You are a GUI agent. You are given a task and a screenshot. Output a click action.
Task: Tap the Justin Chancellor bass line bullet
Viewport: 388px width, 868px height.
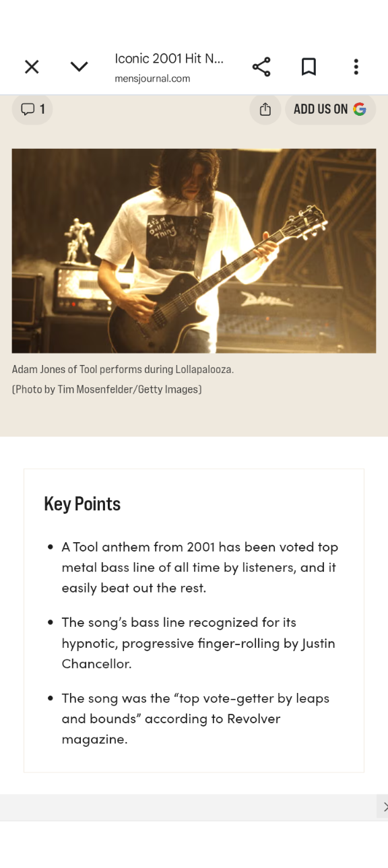pyautogui.click(x=198, y=642)
